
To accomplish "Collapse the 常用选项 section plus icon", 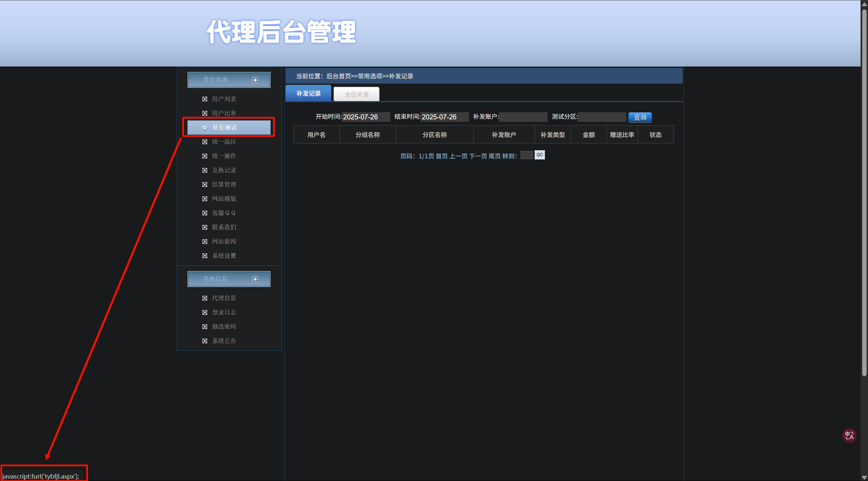I will tap(255, 80).
